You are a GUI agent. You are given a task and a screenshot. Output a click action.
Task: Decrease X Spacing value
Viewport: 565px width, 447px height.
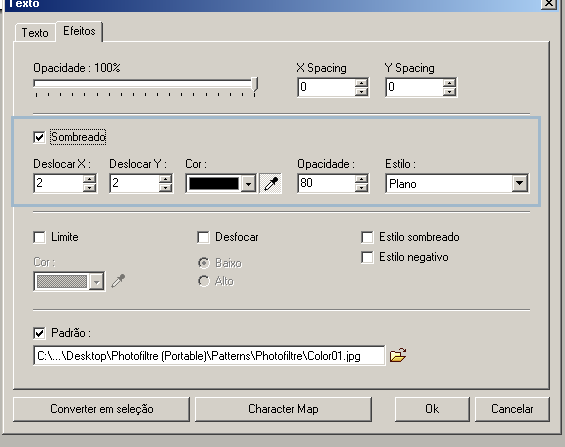coord(361,91)
